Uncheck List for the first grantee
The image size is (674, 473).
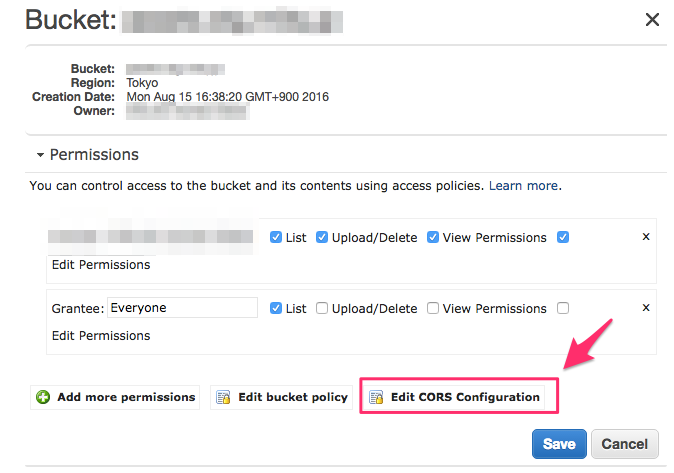(x=276, y=237)
